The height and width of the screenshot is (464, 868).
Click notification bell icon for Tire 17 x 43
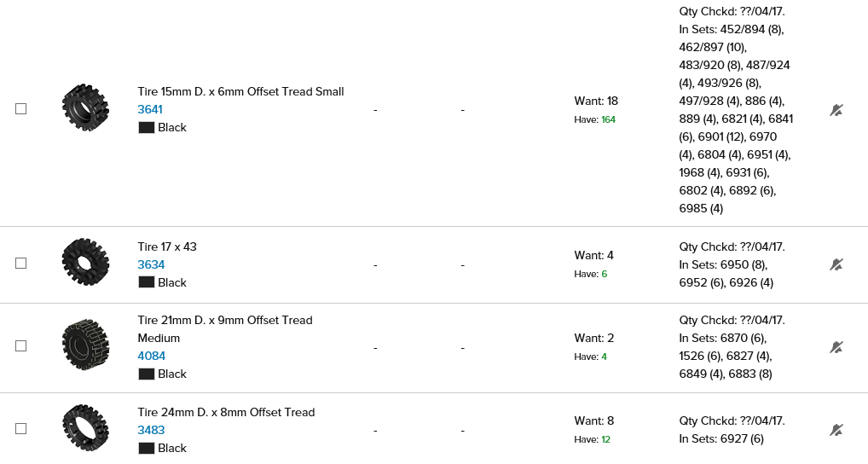pyautogui.click(x=836, y=264)
